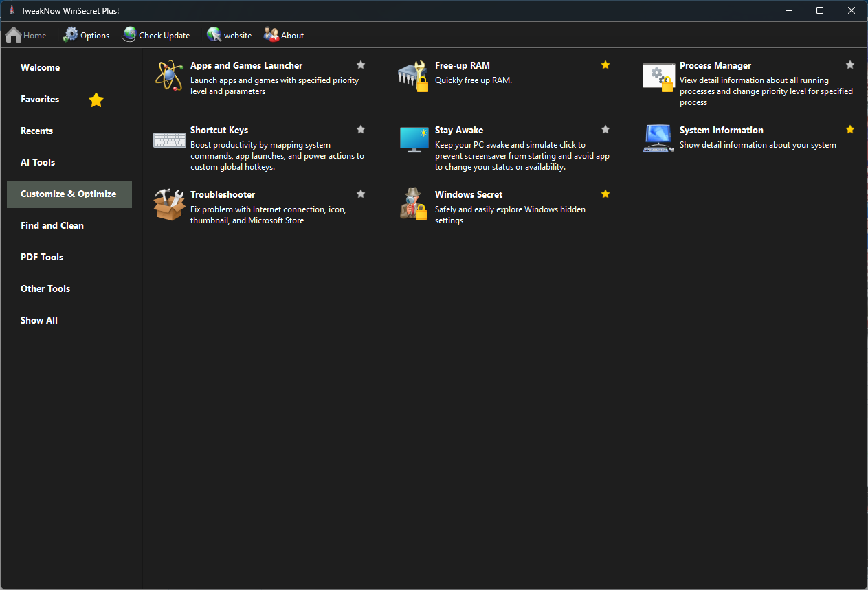Click the Free-up RAM chip icon
This screenshot has width=868, height=590.
[413, 76]
